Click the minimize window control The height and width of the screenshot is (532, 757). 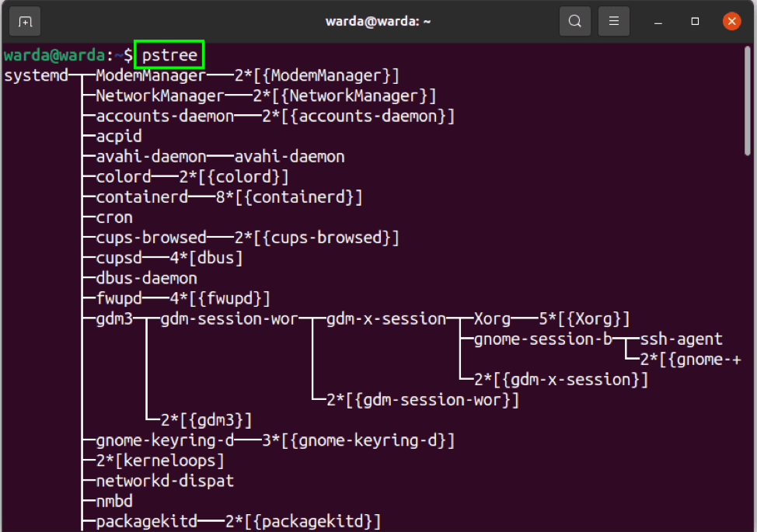(x=658, y=21)
